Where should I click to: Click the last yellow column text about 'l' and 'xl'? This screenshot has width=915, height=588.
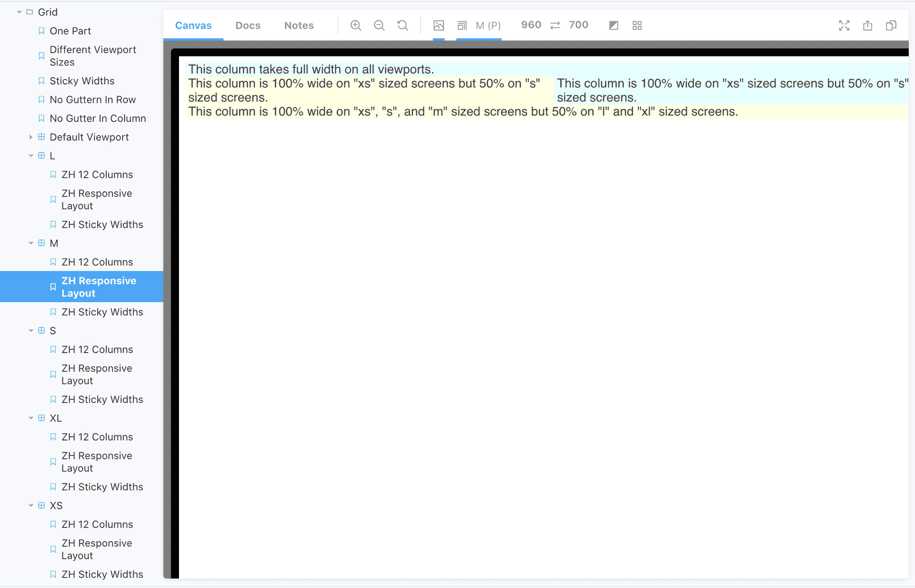[x=463, y=111]
